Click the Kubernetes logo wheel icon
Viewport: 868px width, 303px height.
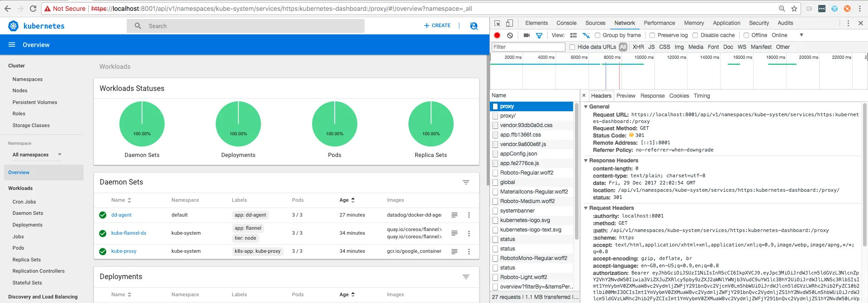(14, 26)
